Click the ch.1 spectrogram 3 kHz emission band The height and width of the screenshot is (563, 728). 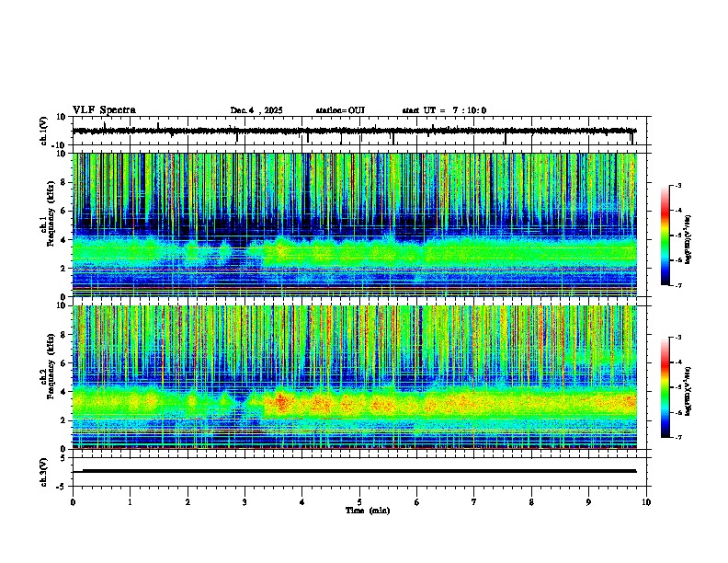click(354, 252)
